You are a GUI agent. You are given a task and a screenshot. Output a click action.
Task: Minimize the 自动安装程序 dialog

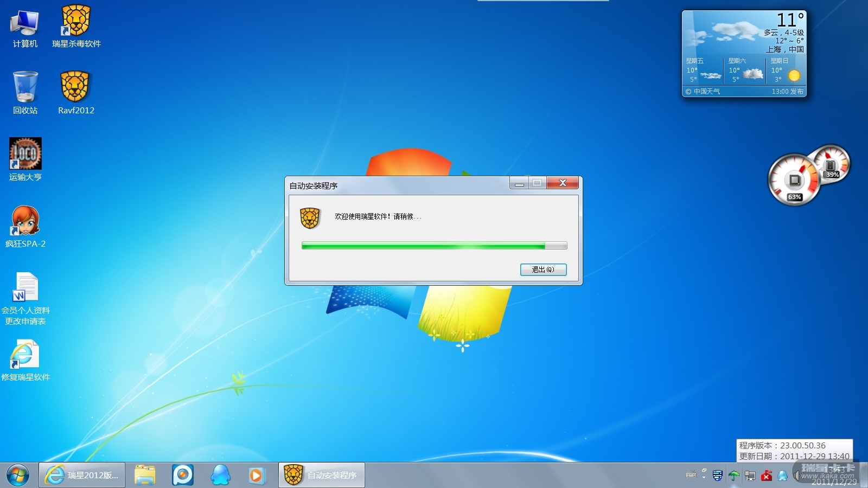tap(519, 183)
